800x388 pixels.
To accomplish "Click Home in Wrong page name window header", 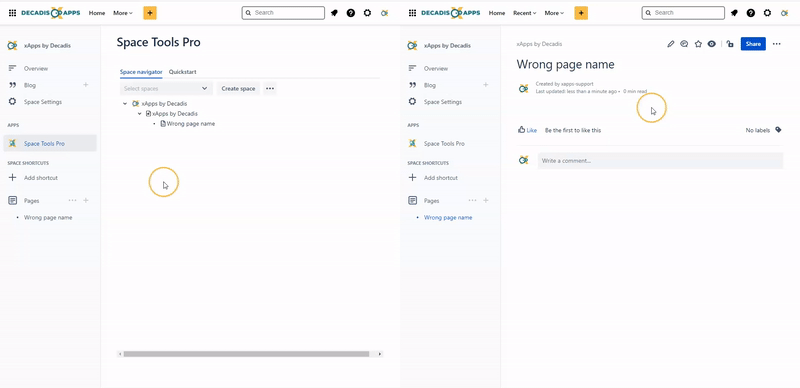I will coord(497,13).
